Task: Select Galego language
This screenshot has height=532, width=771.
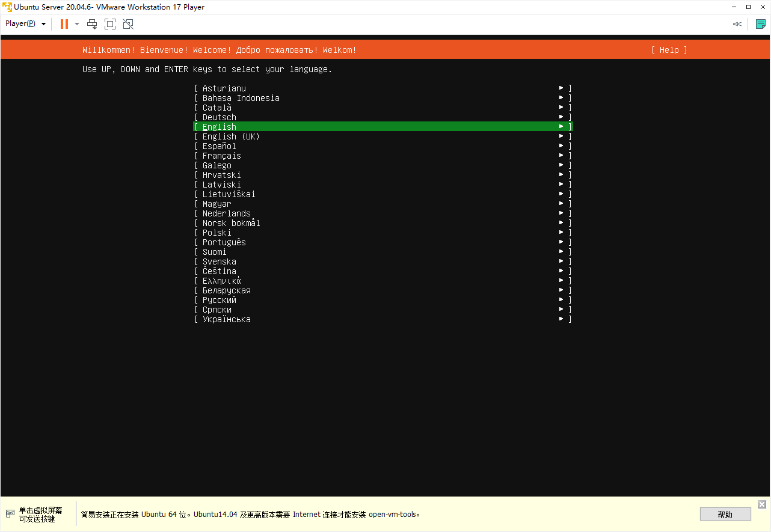Action: coord(383,165)
